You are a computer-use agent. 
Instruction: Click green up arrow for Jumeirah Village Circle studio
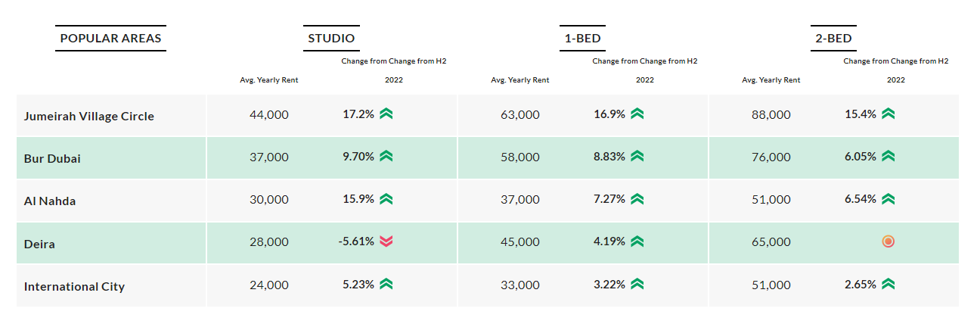click(x=386, y=114)
